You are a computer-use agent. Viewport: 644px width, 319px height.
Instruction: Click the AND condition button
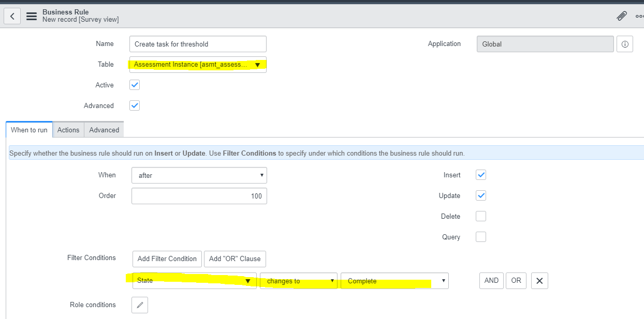pos(491,280)
